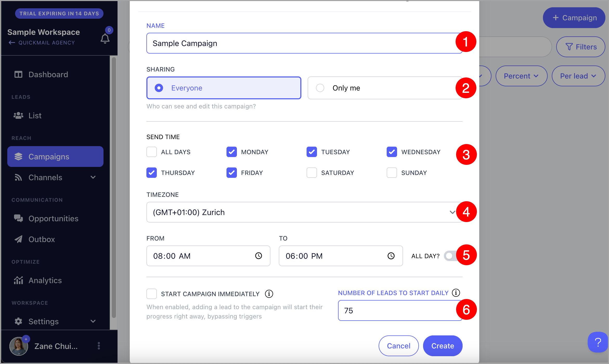Check the SUNDAY checkbox
The image size is (609, 364).
(392, 173)
